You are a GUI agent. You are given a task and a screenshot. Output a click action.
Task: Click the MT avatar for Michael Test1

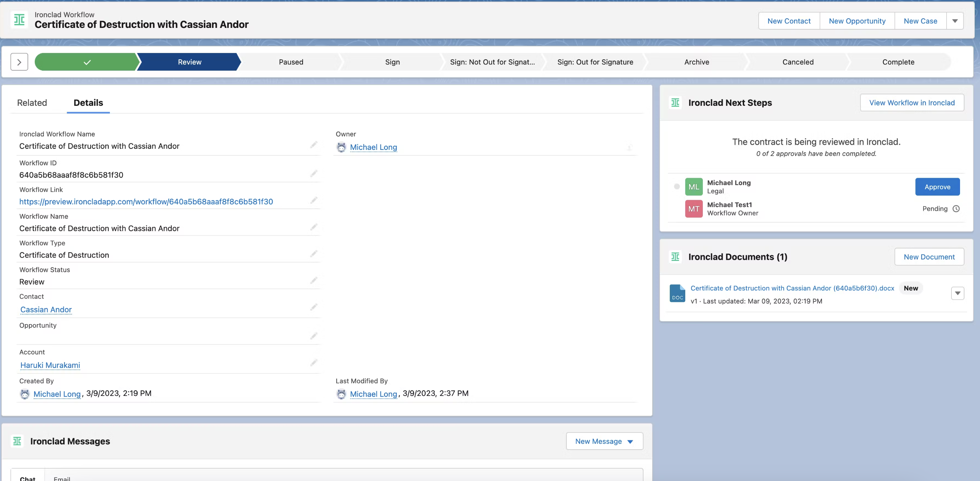tap(694, 209)
